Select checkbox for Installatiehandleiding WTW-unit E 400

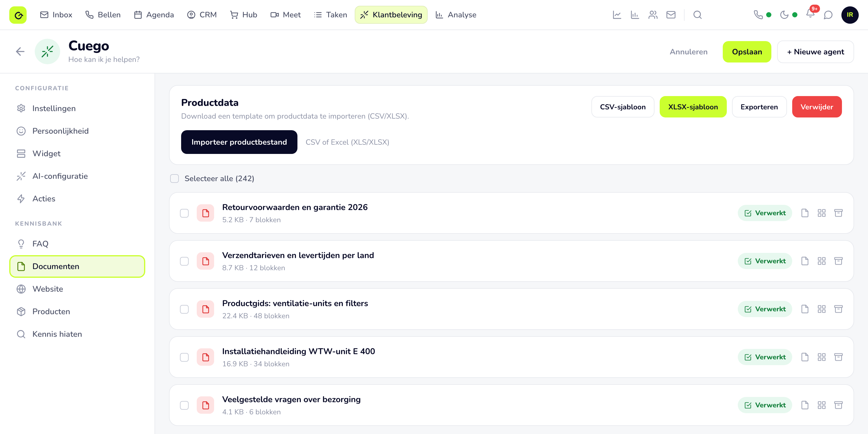coord(184,357)
